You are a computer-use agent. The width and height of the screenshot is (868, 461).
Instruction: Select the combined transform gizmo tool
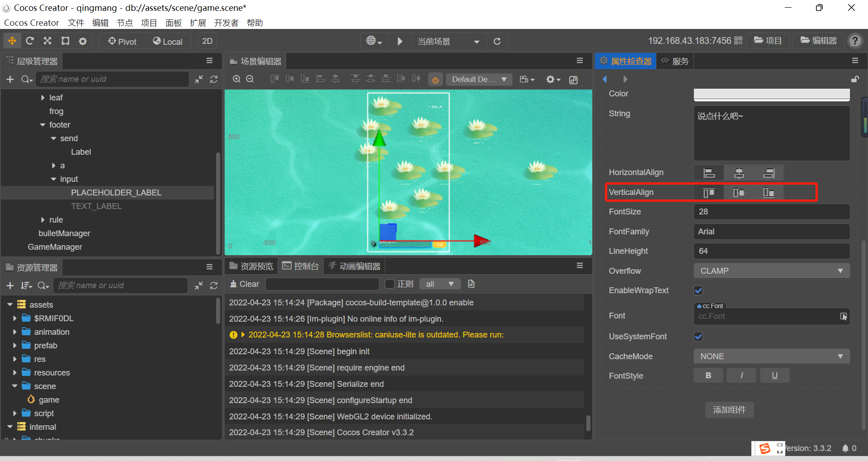pyautogui.click(x=83, y=41)
